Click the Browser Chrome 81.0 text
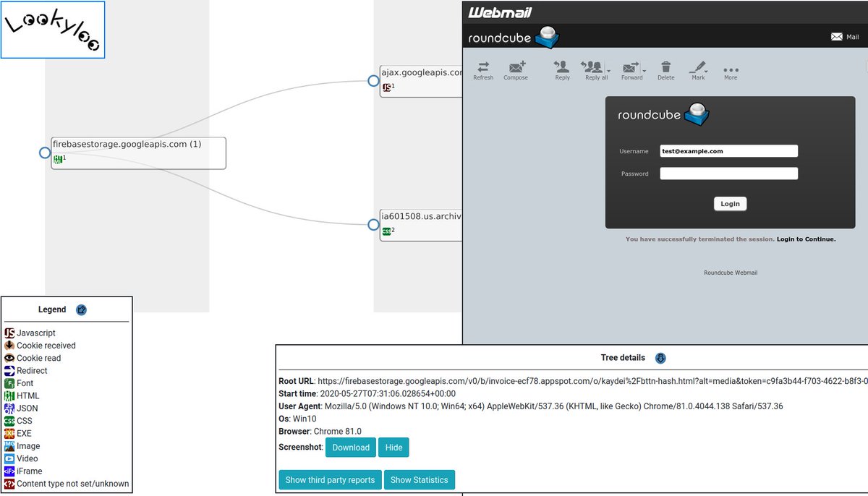Screen dimensions: 868x496 (x=320, y=432)
